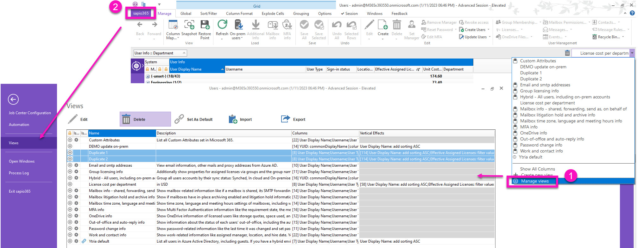Open Views in the purple sidebar
Screen dimensions: 644x248
[14, 143]
